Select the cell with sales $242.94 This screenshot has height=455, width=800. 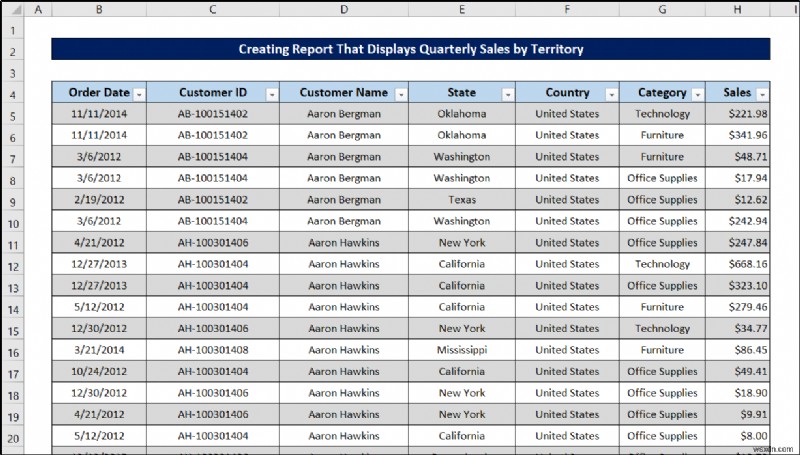pyautogui.click(x=738, y=221)
